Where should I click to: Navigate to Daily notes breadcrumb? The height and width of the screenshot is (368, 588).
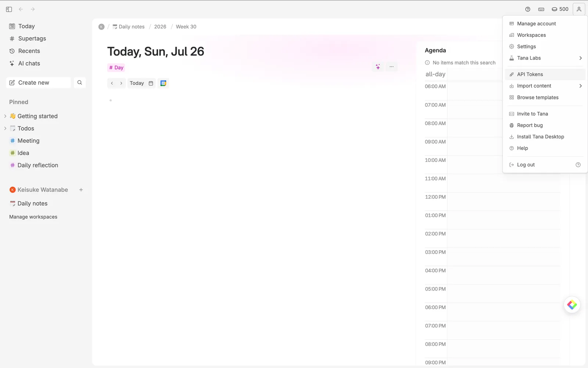(129, 27)
